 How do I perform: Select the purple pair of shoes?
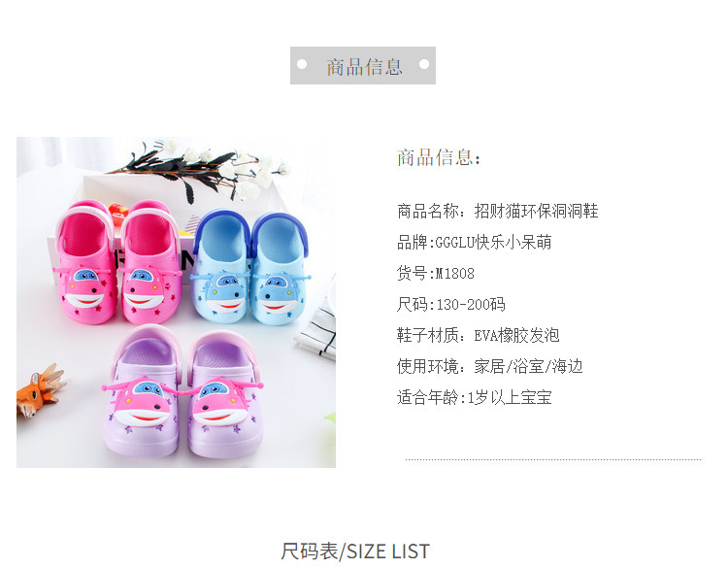(x=183, y=392)
